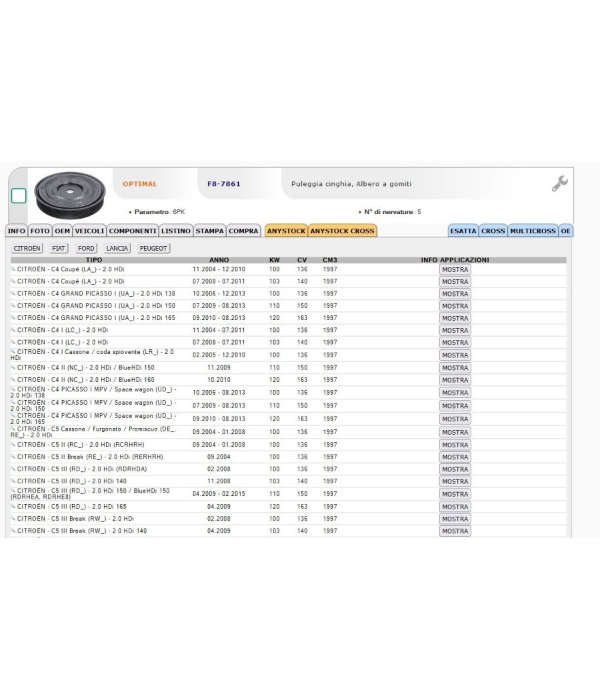The width and height of the screenshot is (600, 700).
Task: Switch to the FOTO tab
Action: 40,231
